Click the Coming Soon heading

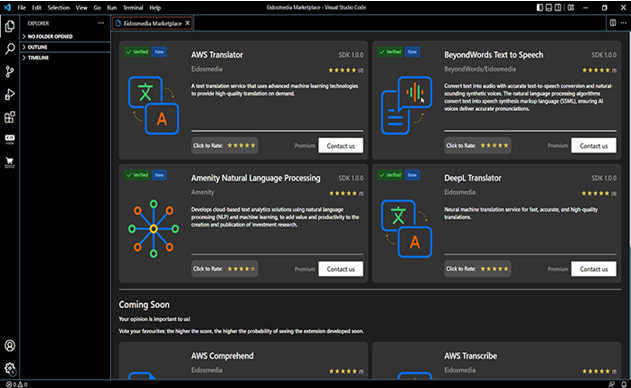[144, 305]
